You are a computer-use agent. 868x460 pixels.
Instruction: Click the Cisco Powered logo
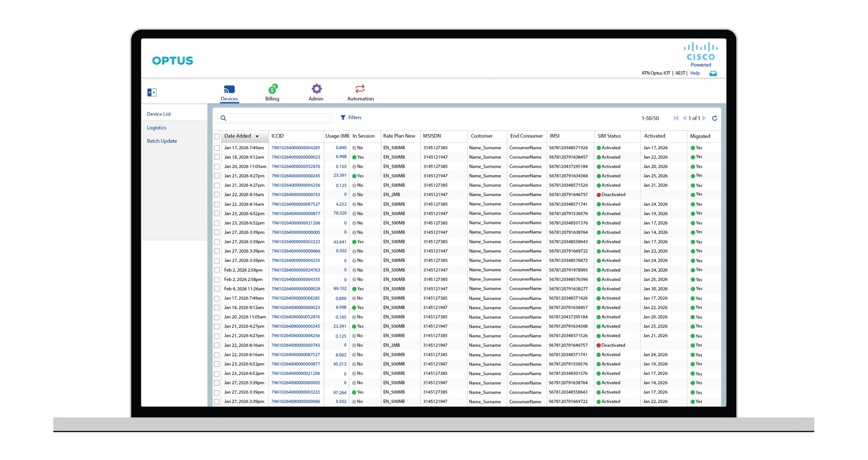pos(701,55)
